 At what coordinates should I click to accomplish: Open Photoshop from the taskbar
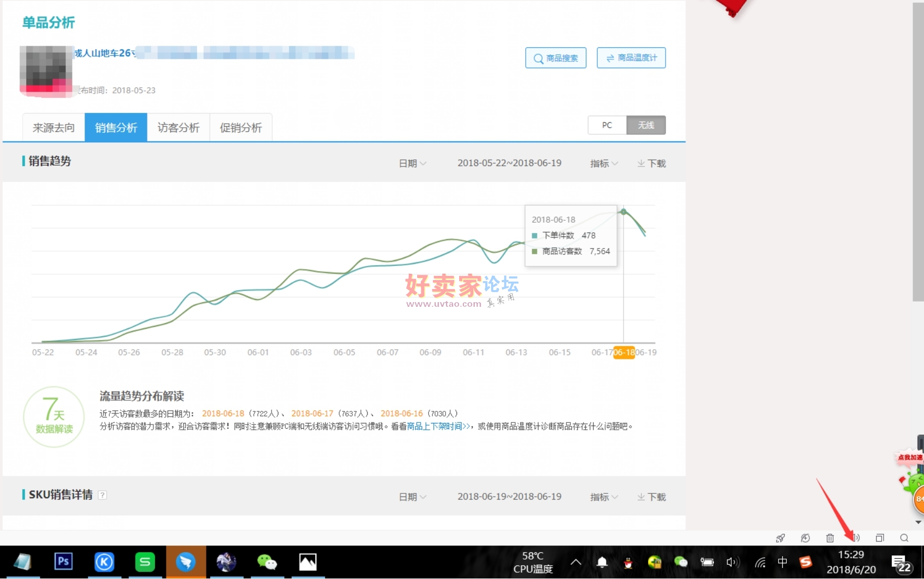[x=64, y=562]
